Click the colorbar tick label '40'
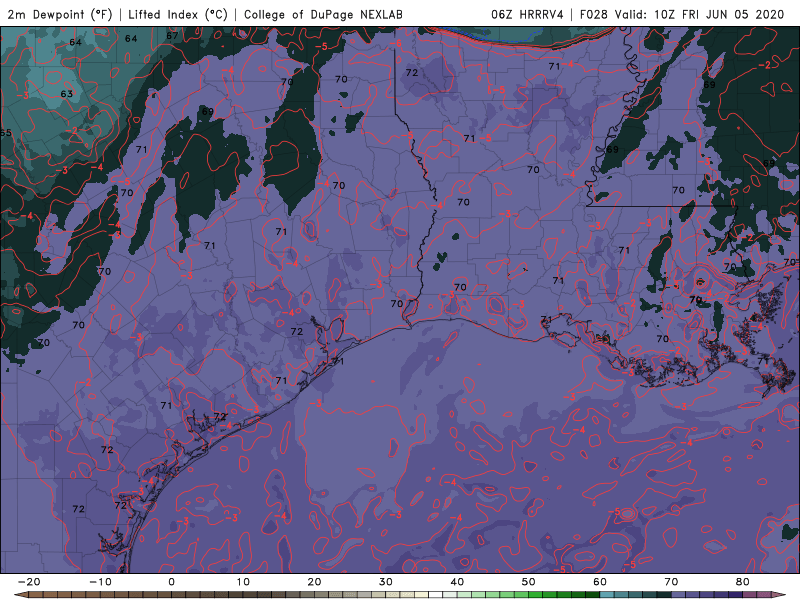The height and width of the screenshot is (600, 800). 457,582
